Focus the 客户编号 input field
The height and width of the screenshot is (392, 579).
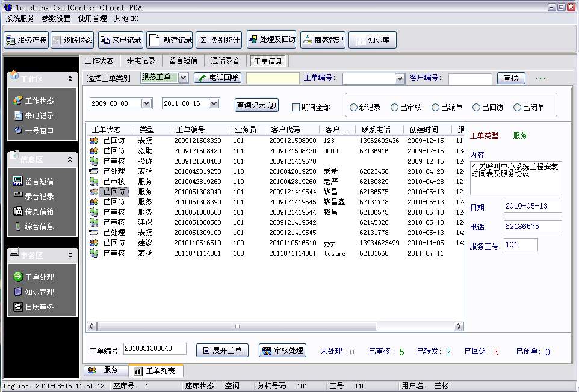point(470,79)
